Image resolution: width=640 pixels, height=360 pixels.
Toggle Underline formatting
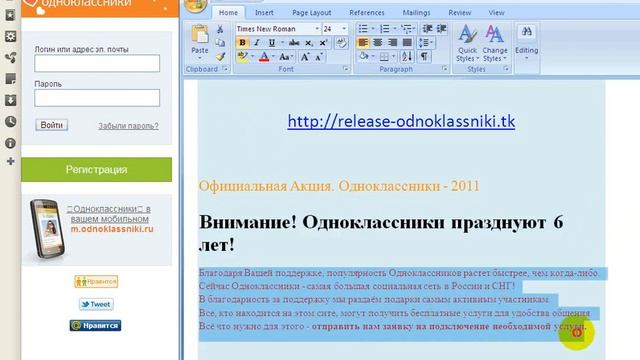[271, 43]
